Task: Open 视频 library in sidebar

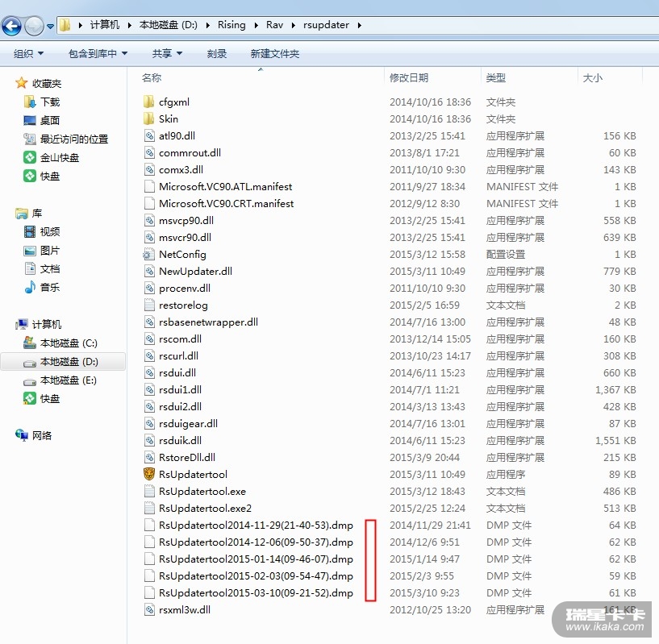Action: click(42, 231)
